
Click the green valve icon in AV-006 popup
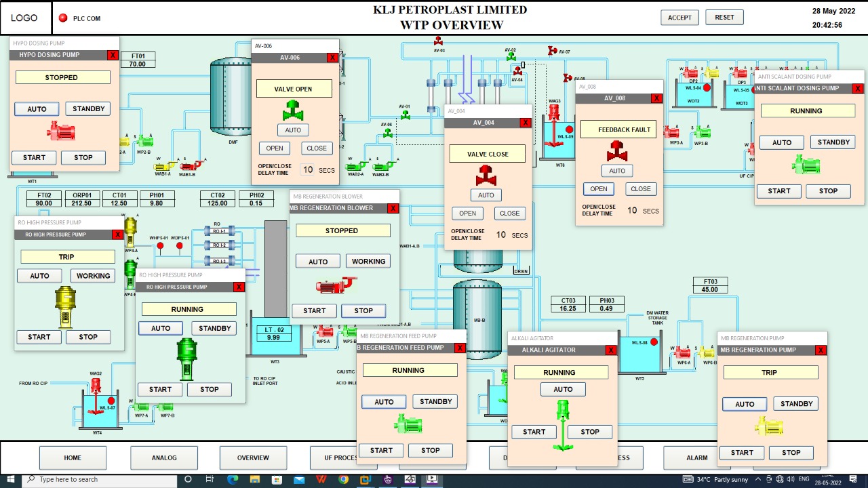coord(293,110)
